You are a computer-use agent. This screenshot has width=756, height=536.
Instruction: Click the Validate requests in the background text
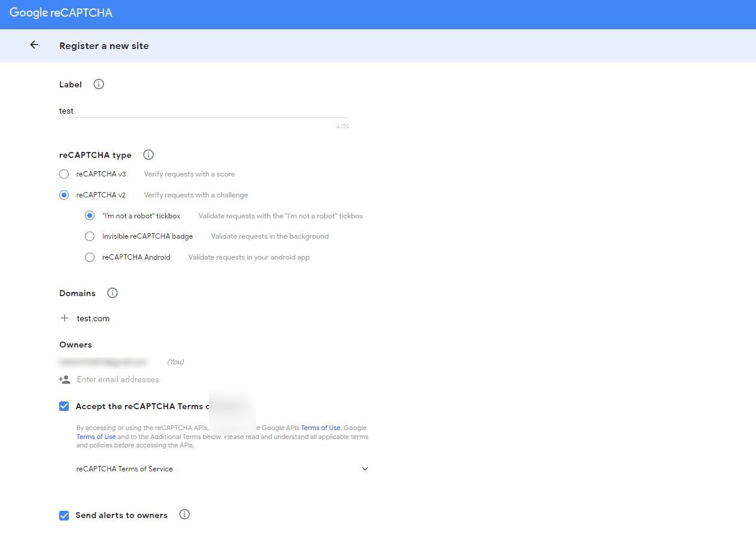coord(270,236)
